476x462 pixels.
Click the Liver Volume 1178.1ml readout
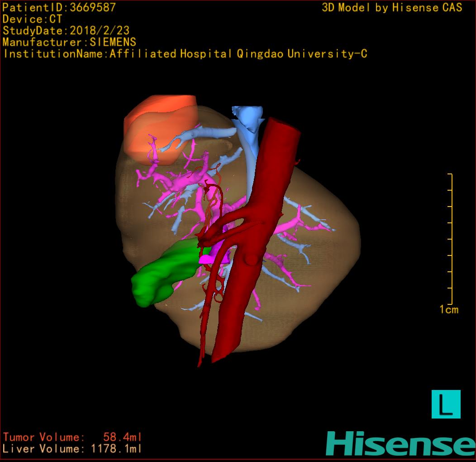(72, 448)
